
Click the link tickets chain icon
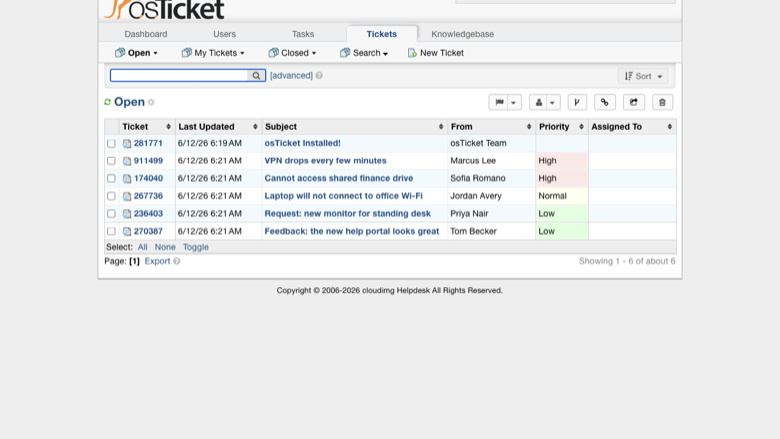pyautogui.click(x=605, y=102)
